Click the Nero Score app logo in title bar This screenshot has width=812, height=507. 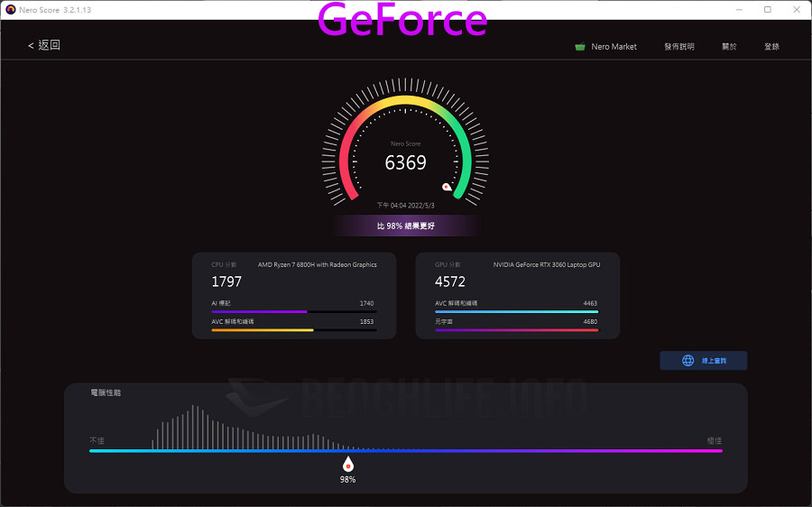[10, 9]
